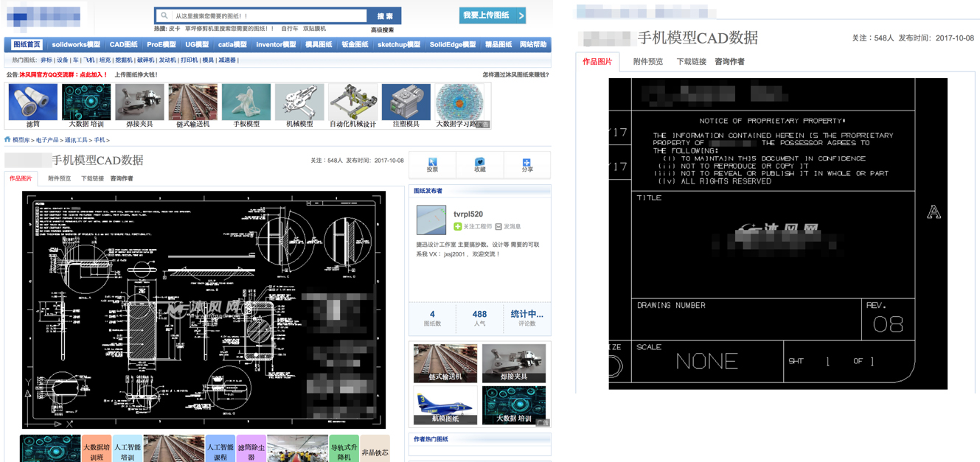The image size is (980, 462).
Task: Click hot drawing link 减速器
Action: pyautogui.click(x=227, y=60)
